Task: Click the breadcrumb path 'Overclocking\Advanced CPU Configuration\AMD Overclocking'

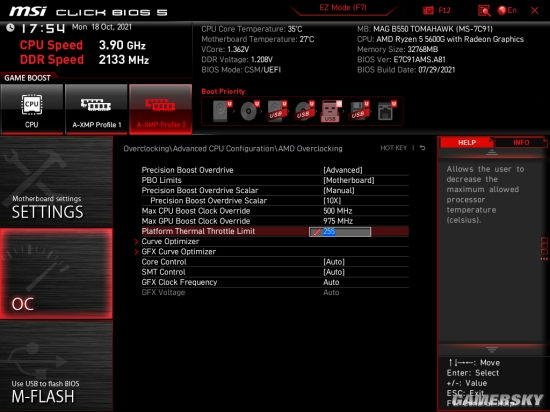Action: (x=233, y=149)
